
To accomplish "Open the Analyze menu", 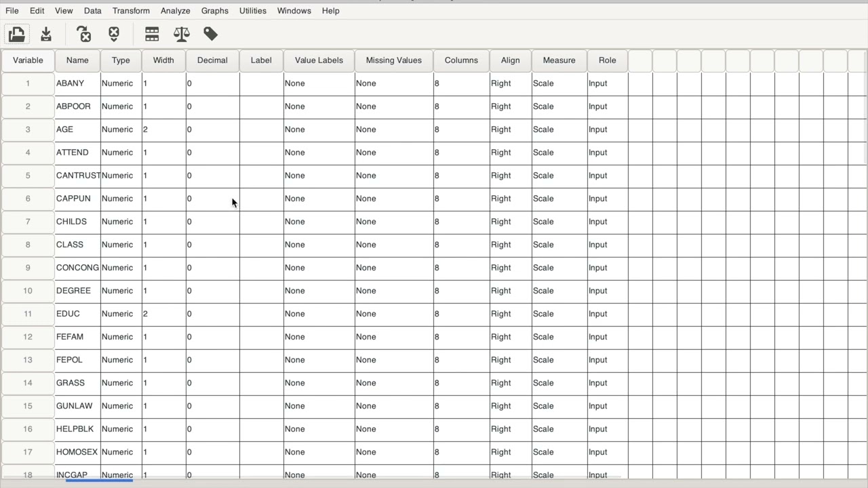I will 176,11.
